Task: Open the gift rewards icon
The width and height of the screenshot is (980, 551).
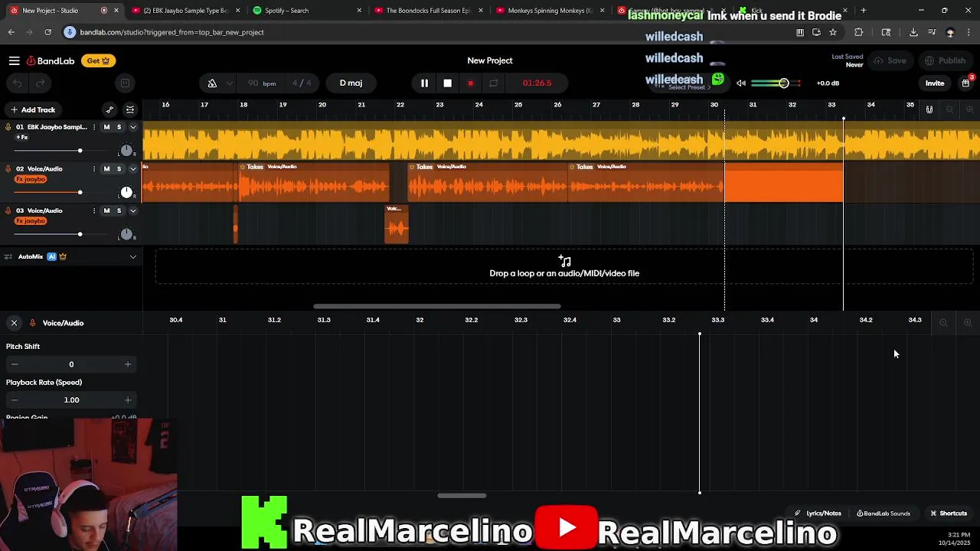Action: (966, 83)
